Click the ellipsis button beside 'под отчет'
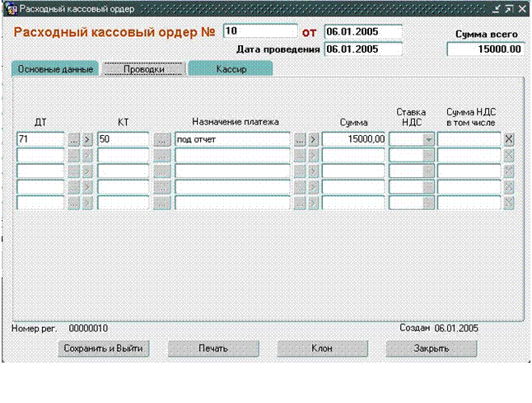Viewport: 532px width, 403px height. (x=300, y=139)
